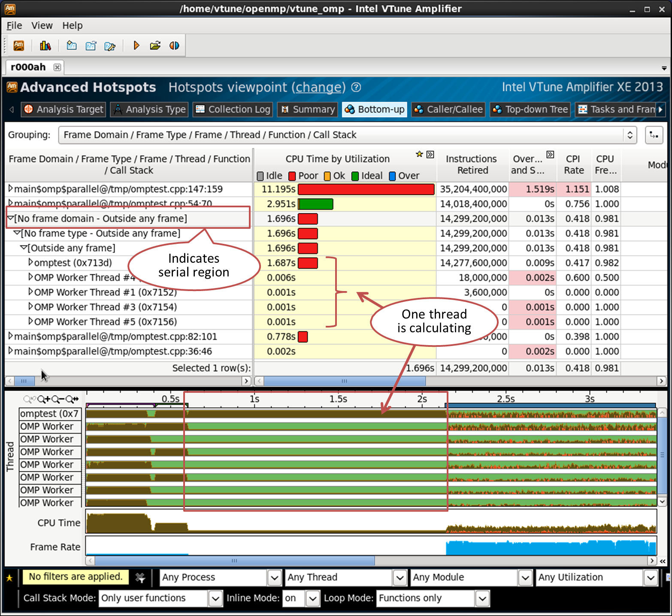Click the Open Result folder icon
This screenshot has height=616, width=672.
[x=155, y=46]
